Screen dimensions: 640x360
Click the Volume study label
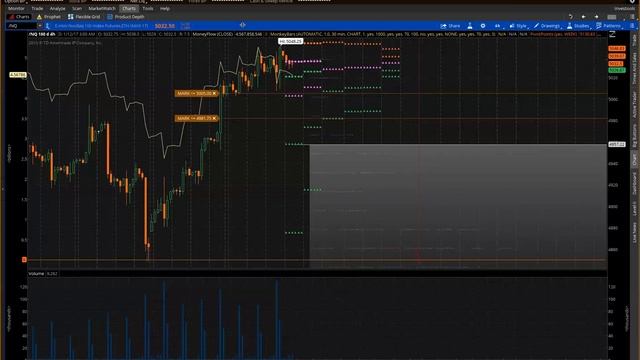(x=36, y=273)
